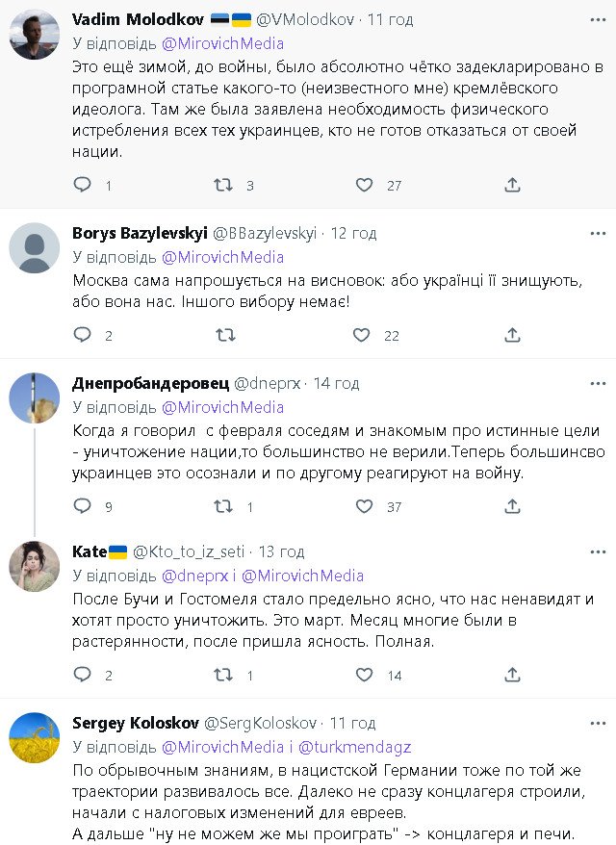The height and width of the screenshot is (845, 616).
Task: Reply to Днепробандеровец's tweet
Action: 83,506
